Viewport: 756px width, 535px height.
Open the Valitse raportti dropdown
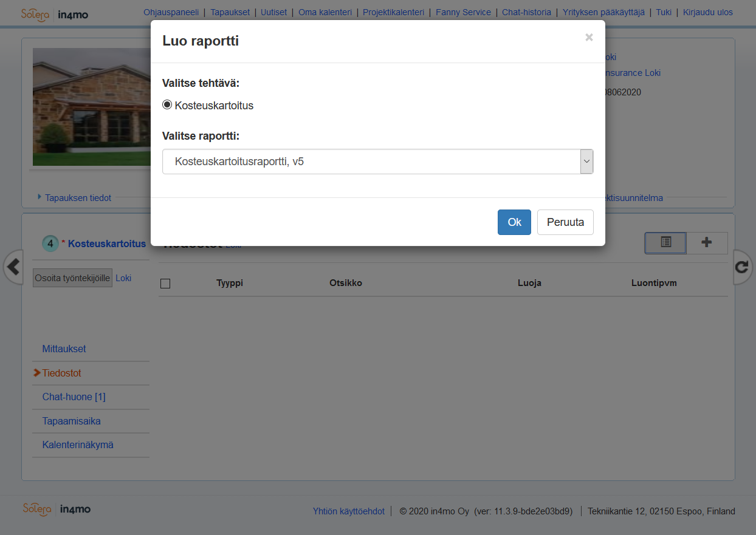coord(377,162)
